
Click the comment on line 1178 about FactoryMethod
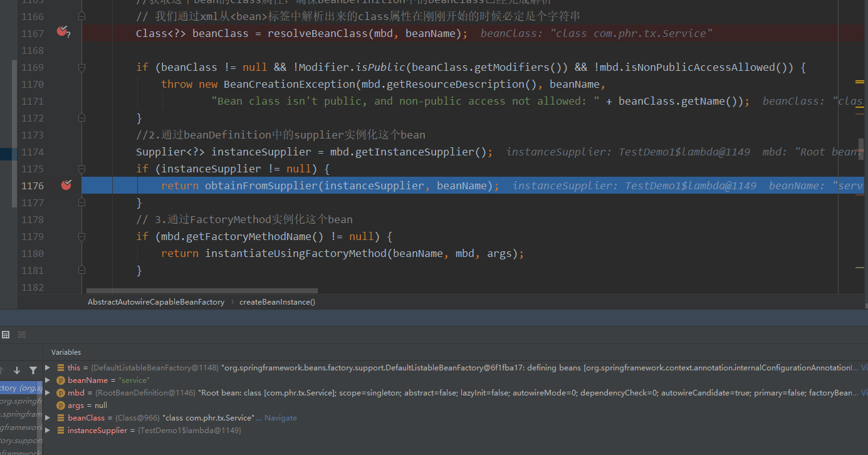(244, 219)
